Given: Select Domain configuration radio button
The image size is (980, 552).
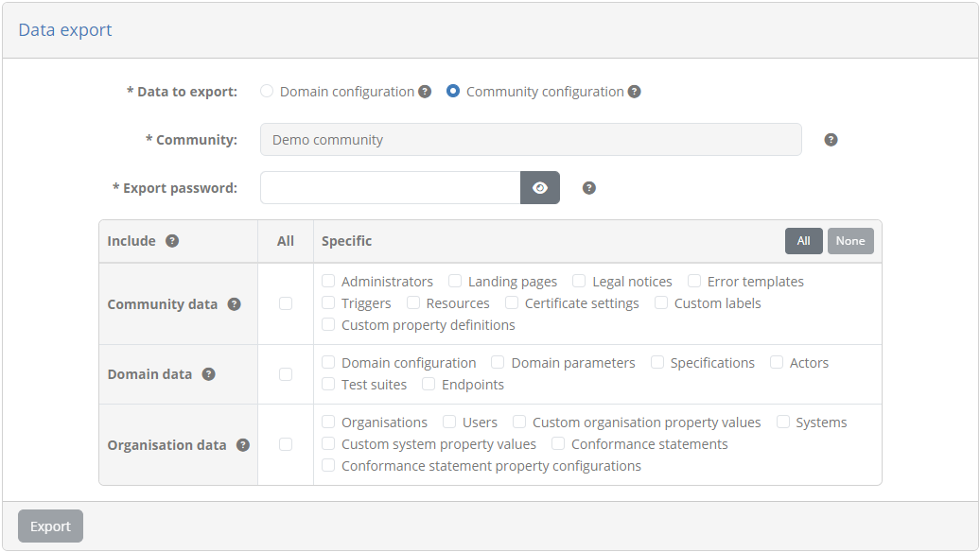Looking at the screenshot, I should pos(267,91).
